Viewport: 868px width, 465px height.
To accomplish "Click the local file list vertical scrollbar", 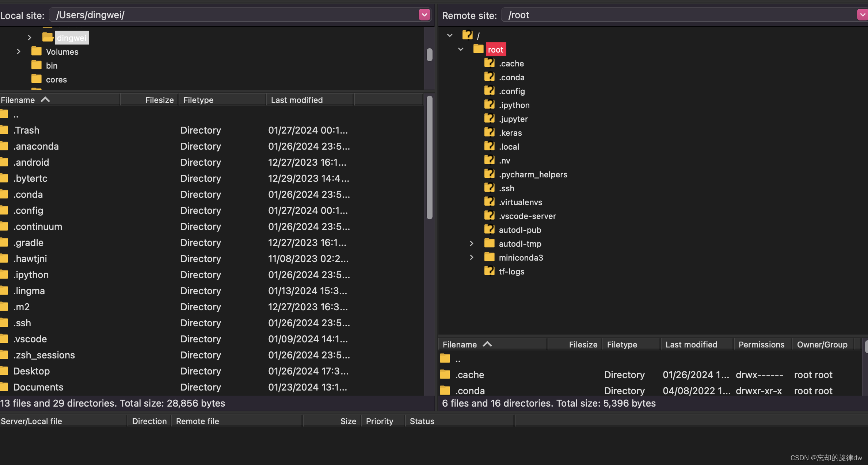I will coord(430,157).
